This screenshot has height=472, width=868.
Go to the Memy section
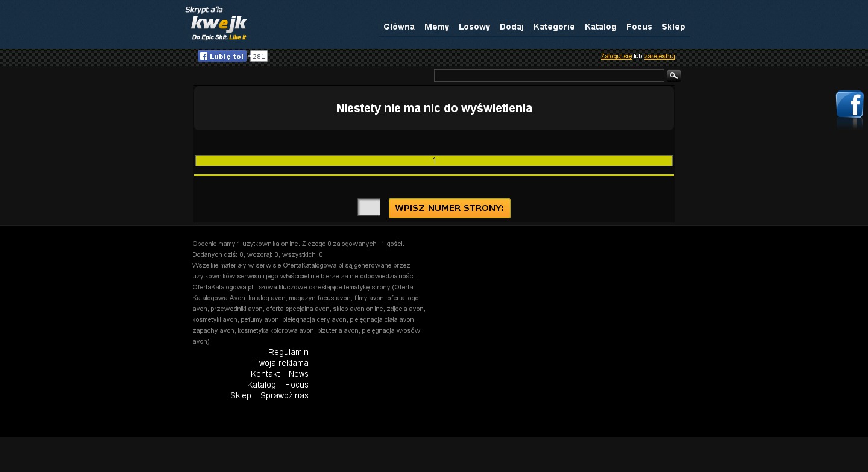point(436,27)
